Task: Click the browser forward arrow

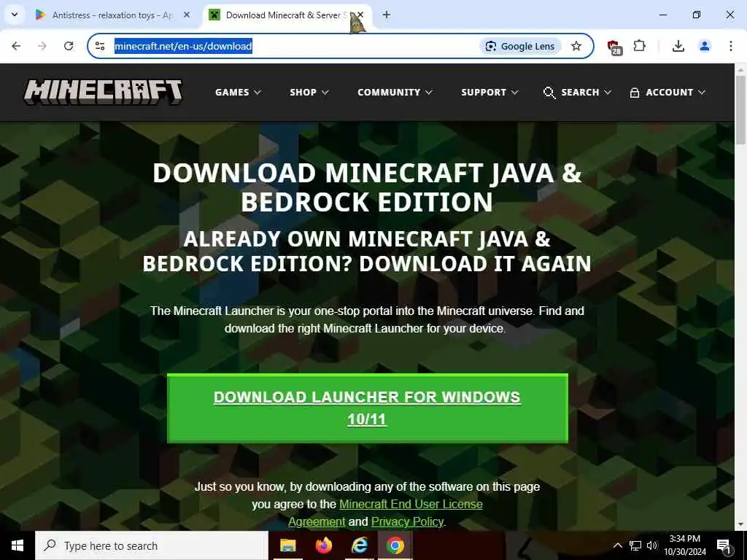Action: point(42,46)
